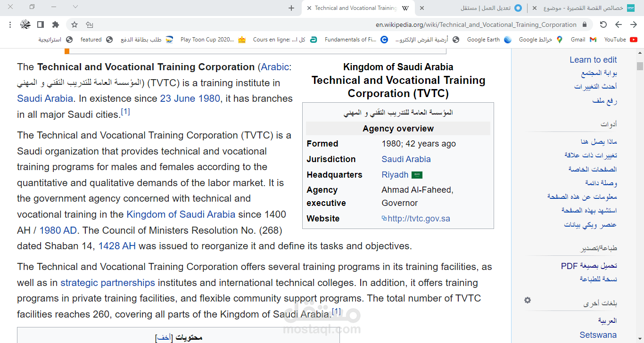Open the Learn to edit sidebar link
This screenshot has height=343, width=644.
click(x=593, y=60)
